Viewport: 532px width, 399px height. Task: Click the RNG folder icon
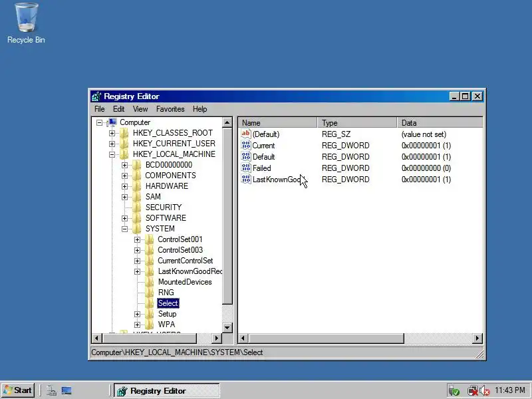coord(150,293)
